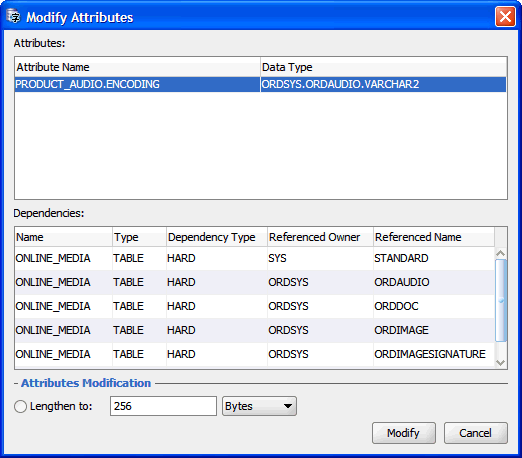Click the dependencies scrollbar up arrow

pos(500,253)
